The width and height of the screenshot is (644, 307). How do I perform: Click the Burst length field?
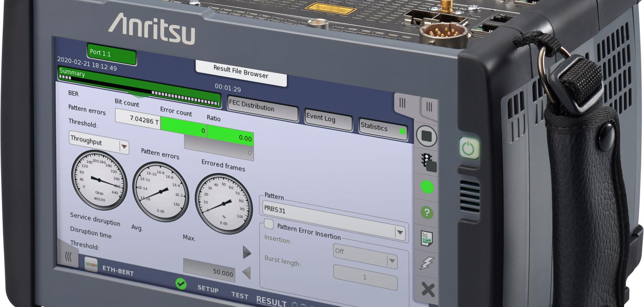click(x=365, y=277)
